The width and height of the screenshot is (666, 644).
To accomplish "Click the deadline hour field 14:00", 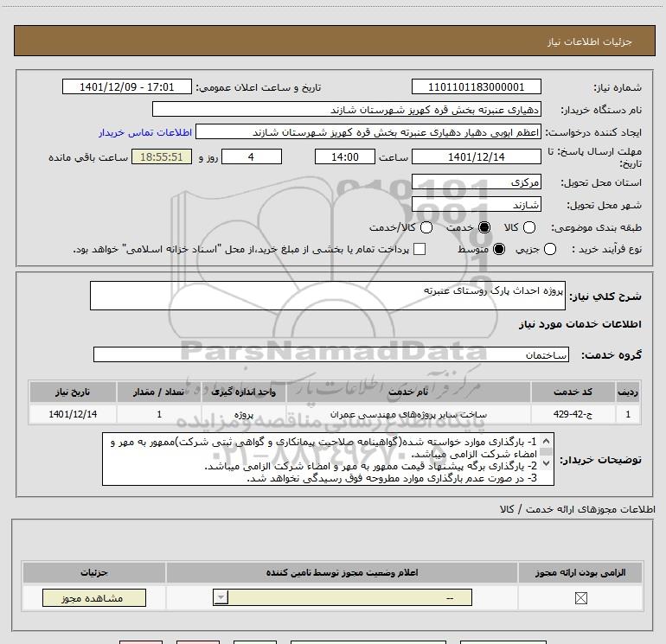I will (x=345, y=157).
